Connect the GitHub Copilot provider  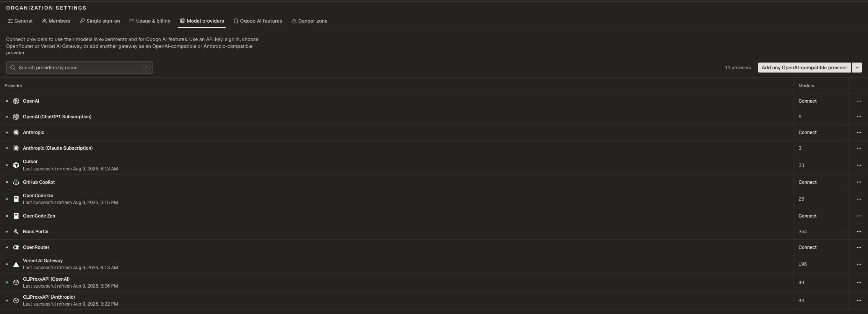808,182
